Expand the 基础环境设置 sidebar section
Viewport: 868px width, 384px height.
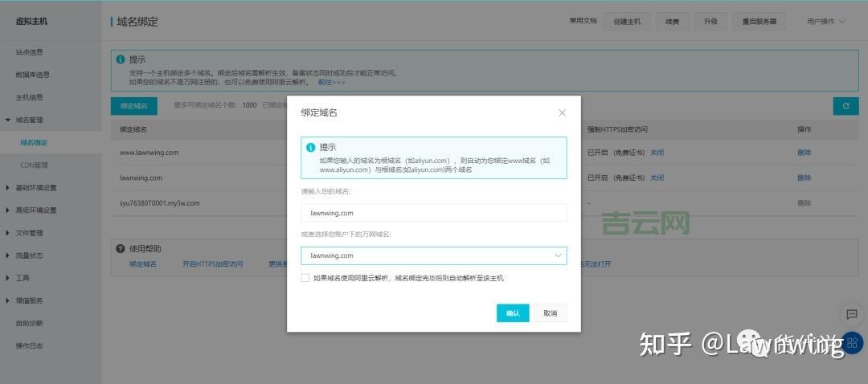(x=8, y=187)
